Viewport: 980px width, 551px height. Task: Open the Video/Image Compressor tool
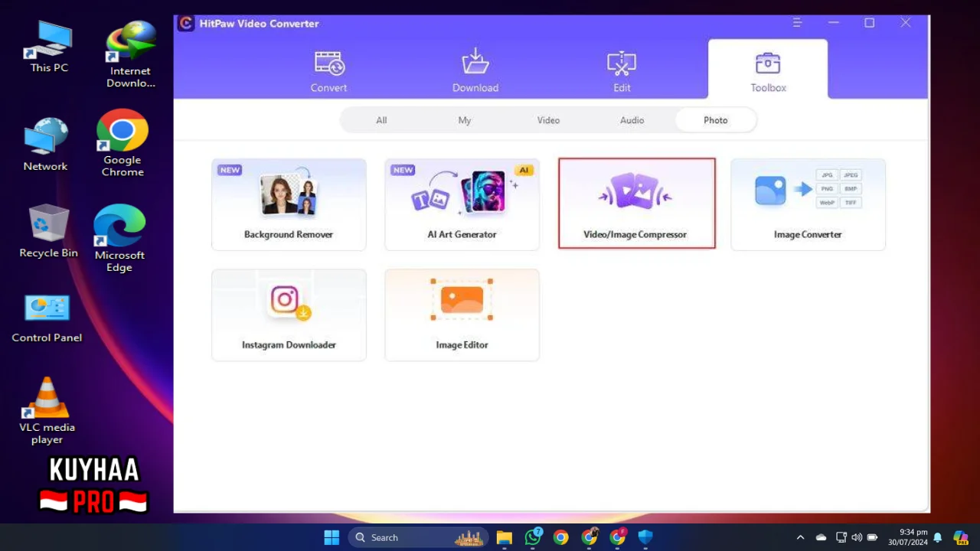(636, 204)
